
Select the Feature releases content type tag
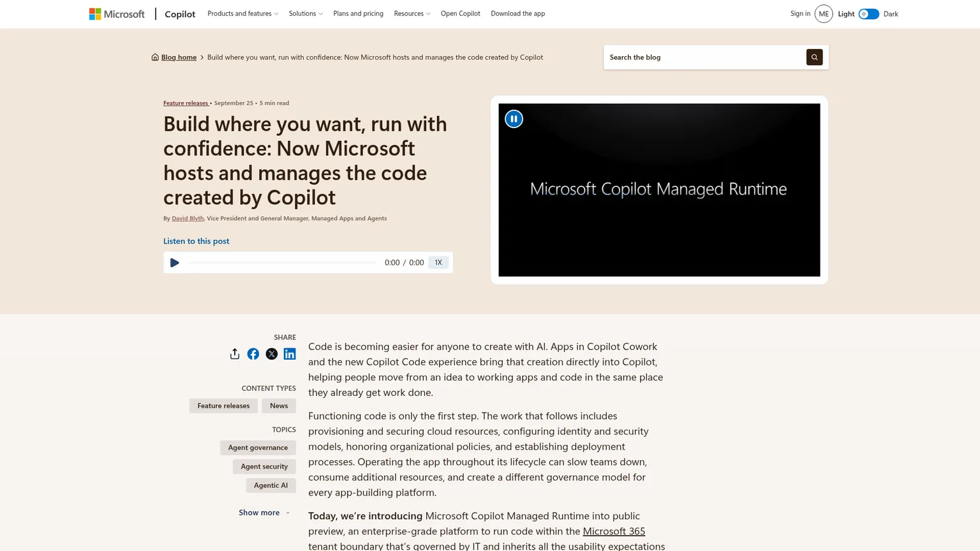pos(223,406)
